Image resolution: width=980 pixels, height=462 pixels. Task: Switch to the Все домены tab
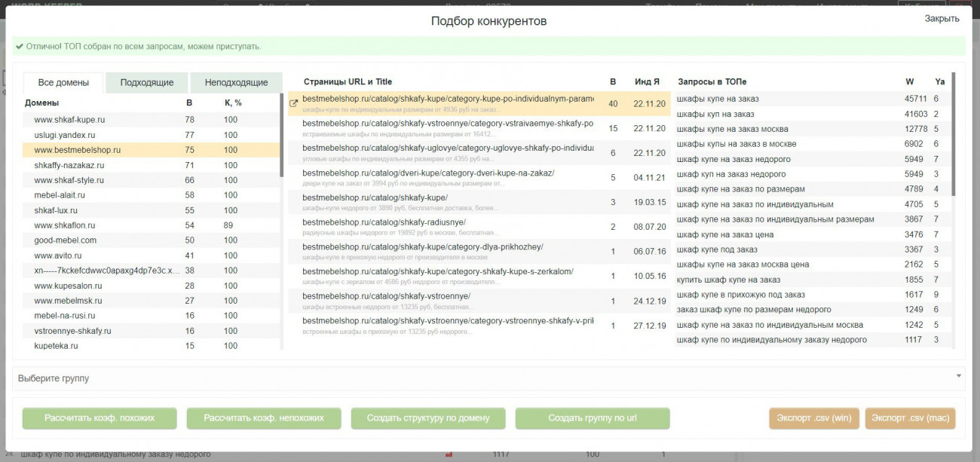pyautogui.click(x=64, y=83)
